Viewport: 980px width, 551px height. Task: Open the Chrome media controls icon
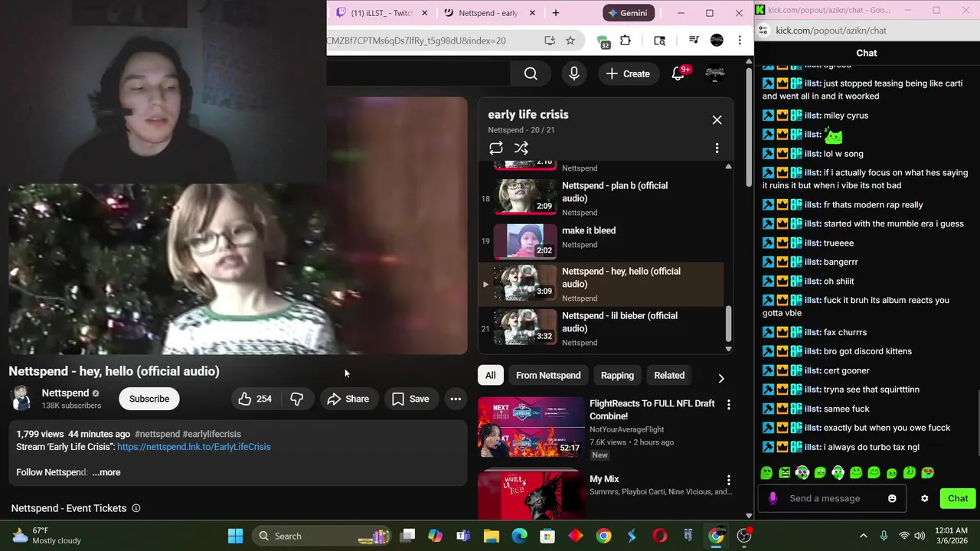click(x=694, y=41)
